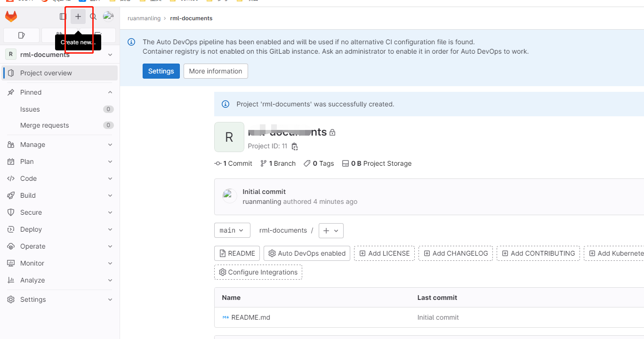Open the Create new plus menu
The height and width of the screenshot is (339, 644).
pos(78,16)
